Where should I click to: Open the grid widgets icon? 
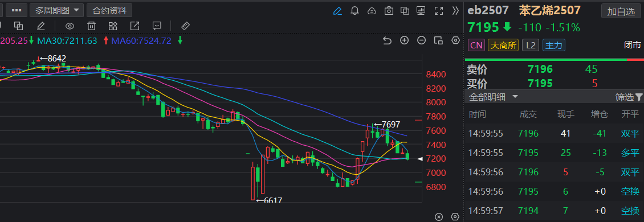113,26
